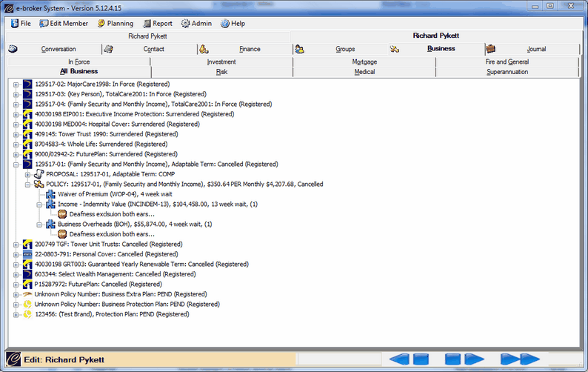Click the exclusion icon under Income - Indemnity
The height and width of the screenshot is (372, 588).
point(62,214)
